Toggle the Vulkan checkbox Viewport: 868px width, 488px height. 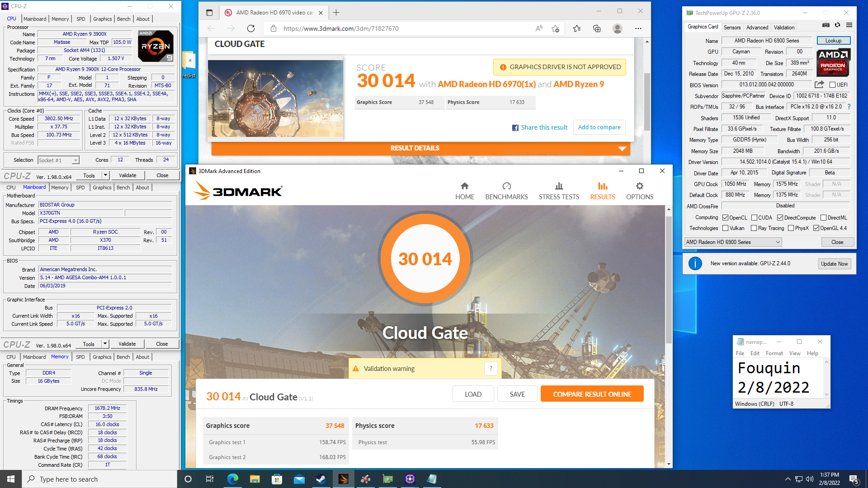(x=725, y=228)
